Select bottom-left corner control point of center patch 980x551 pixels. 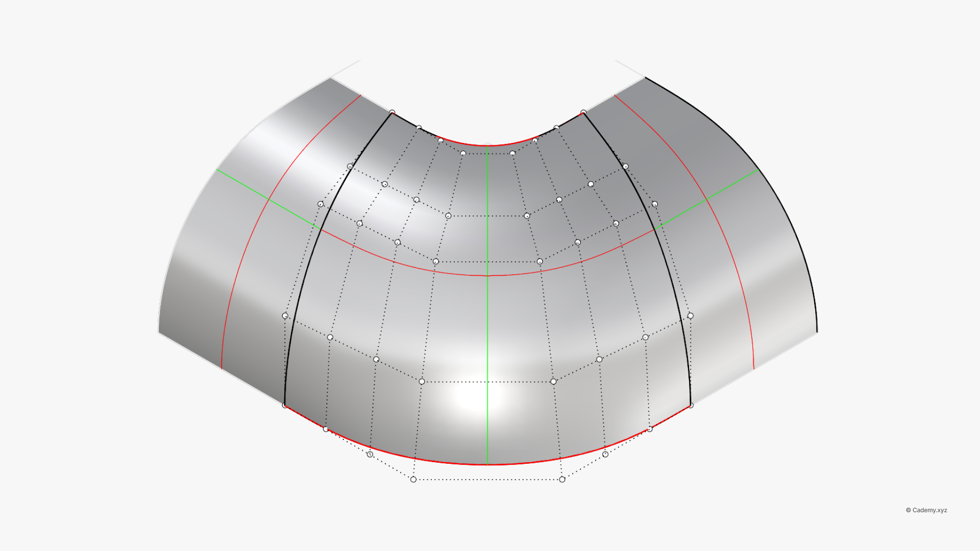[285, 405]
